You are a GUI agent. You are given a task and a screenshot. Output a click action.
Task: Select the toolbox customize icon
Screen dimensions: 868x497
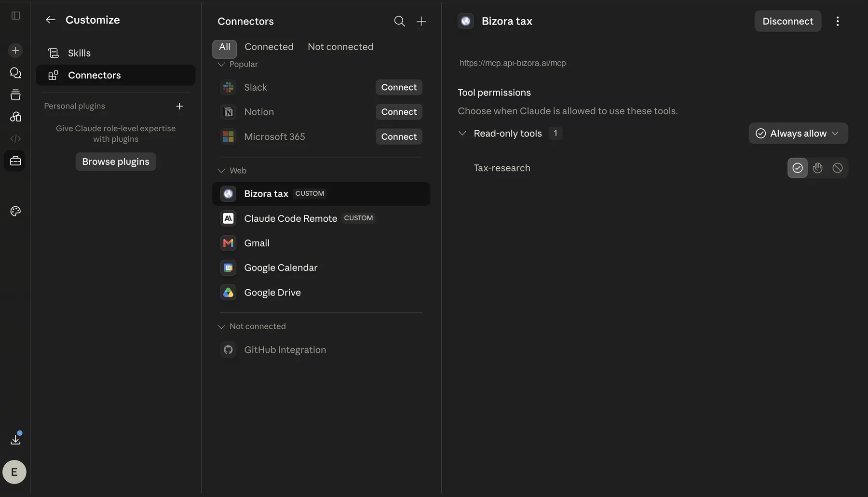15,161
